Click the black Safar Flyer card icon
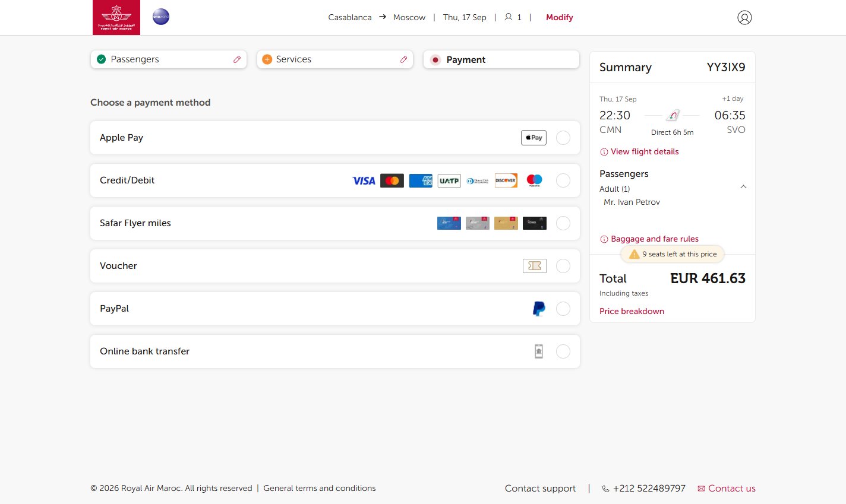Image resolution: width=846 pixels, height=504 pixels. tap(535, 223)
